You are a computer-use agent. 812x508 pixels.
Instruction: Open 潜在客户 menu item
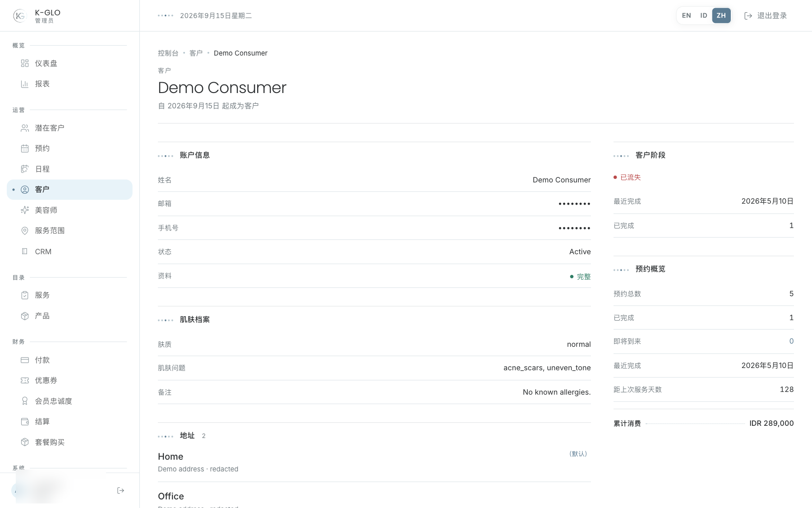click(69, 128)
